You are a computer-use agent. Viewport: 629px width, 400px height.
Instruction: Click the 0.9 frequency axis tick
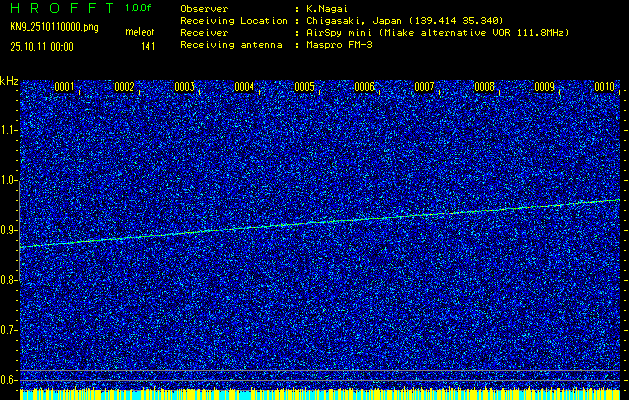(9, 230)
